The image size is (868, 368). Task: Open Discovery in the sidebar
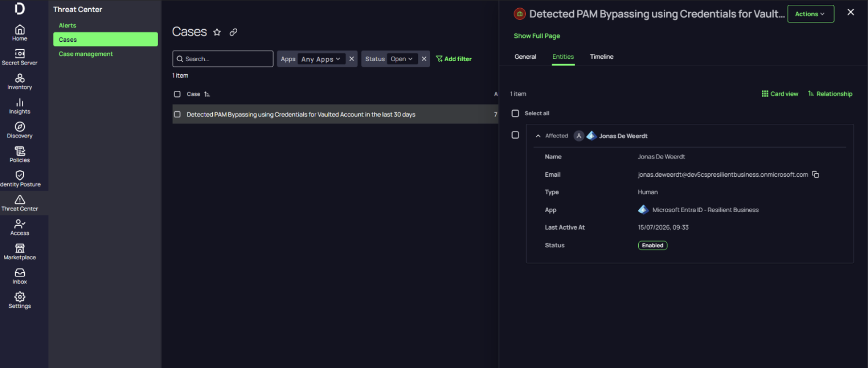click(19, 130)
